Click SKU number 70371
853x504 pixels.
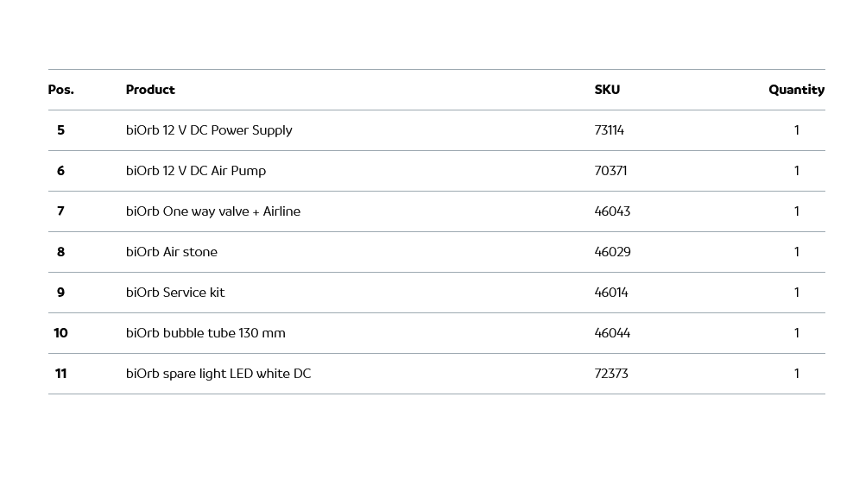[610, 171]
